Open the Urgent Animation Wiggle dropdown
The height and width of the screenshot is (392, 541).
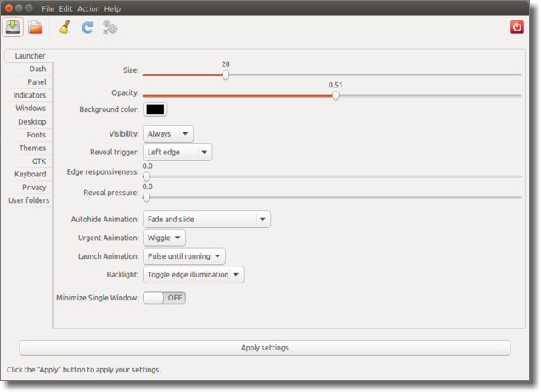click(164, 238)
